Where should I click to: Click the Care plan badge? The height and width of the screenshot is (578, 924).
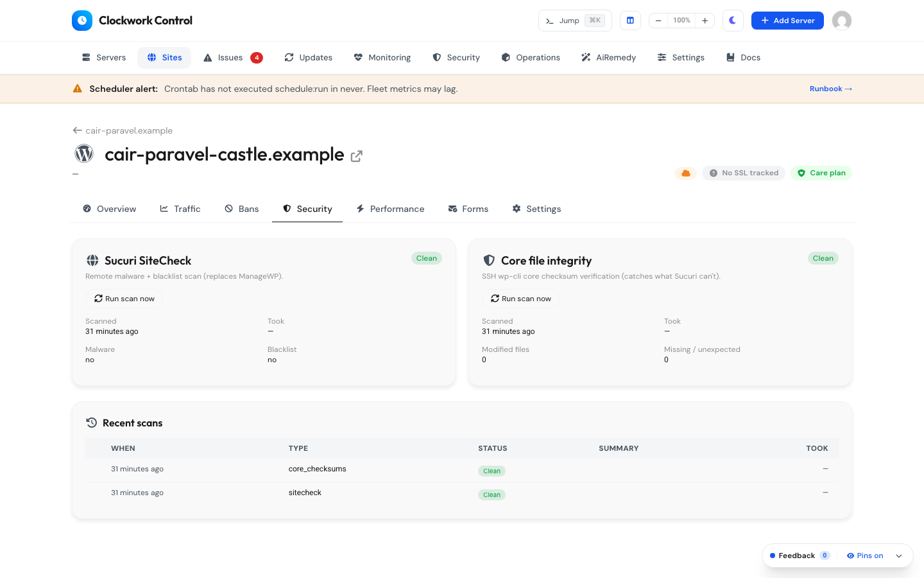coord(821,173)
